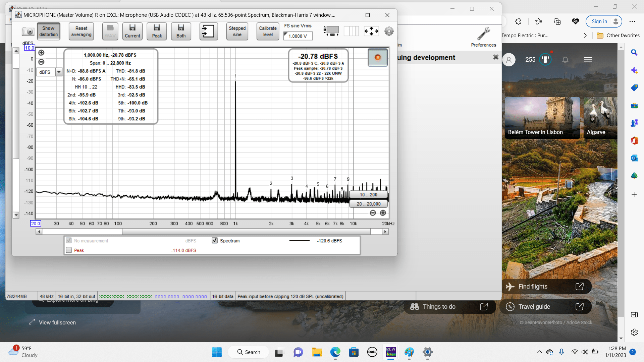This screenshot has height=362, width=644.
Task: Open the Tempo Electric favorite
Action: click(525, 36)
